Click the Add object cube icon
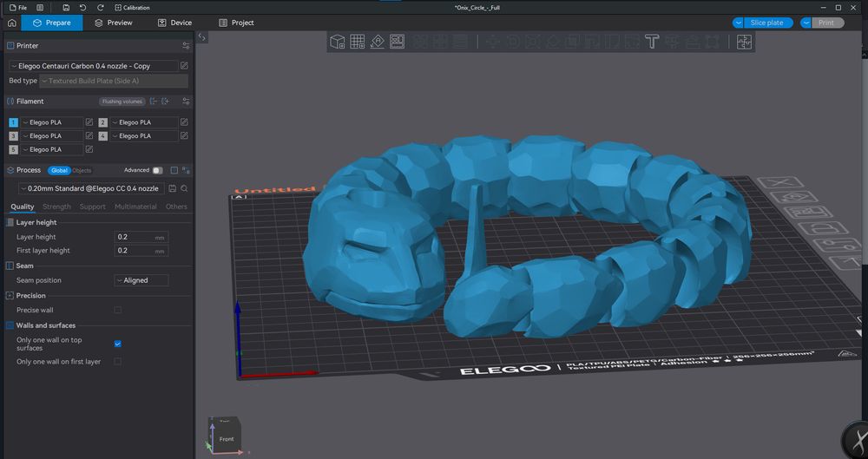Image resolution: width=868 pixels, height=459 pixels. (338, 41)
